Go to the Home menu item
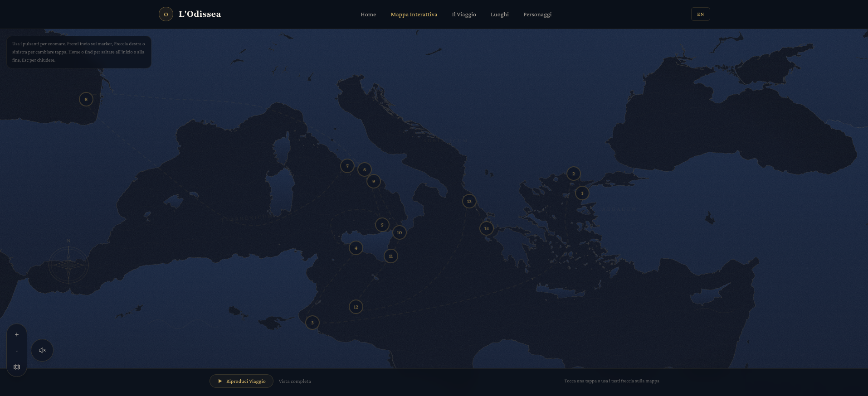This screenshot has height=396, width=868. 368,14
